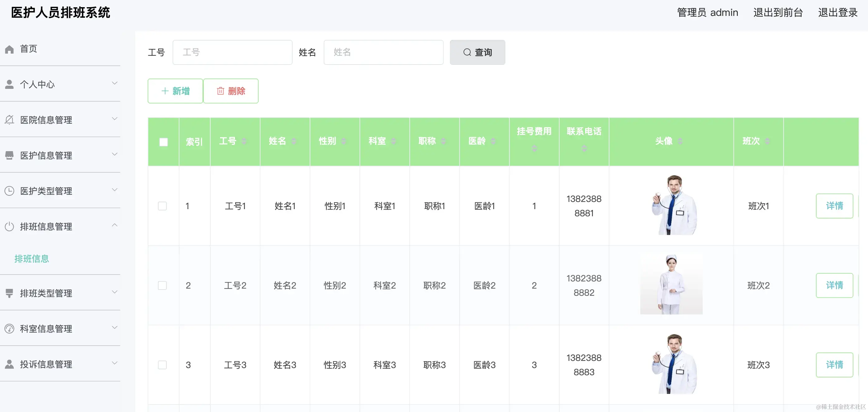This screenshot has width=868, height=412.
Task: Click the 新增 button to add a record
Action: pos(175,91)
